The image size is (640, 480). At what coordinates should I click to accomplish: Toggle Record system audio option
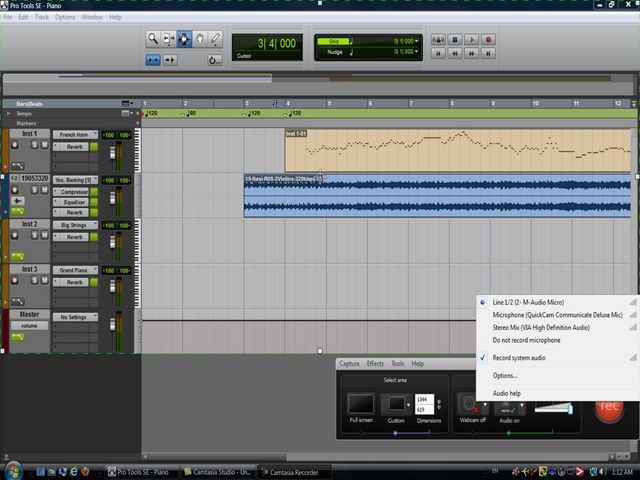(519, 357)
